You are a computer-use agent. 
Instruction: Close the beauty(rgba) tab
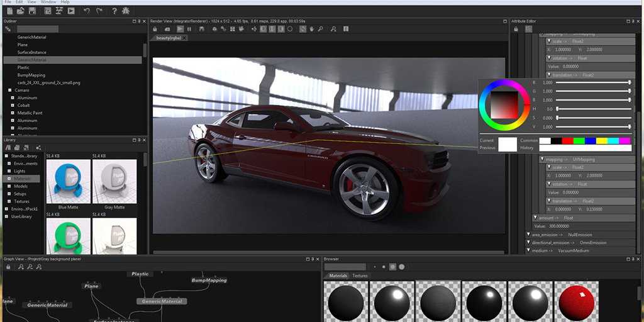pos(184,38)
